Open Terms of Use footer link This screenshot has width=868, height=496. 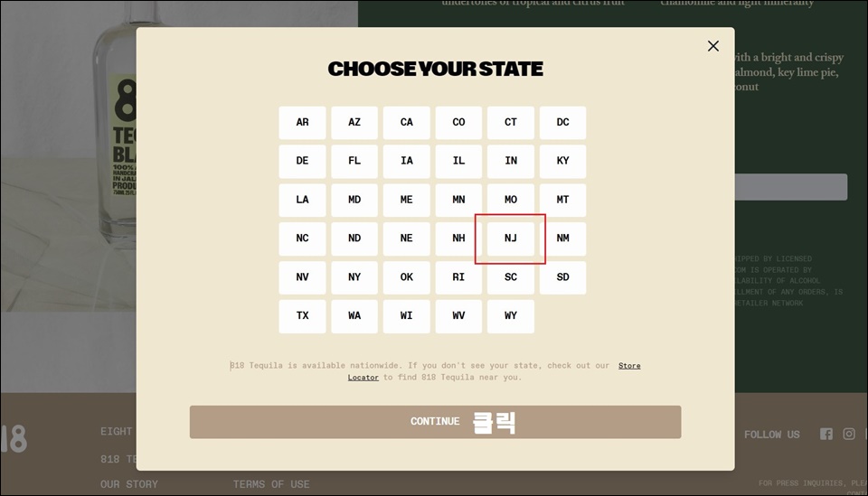271,484
